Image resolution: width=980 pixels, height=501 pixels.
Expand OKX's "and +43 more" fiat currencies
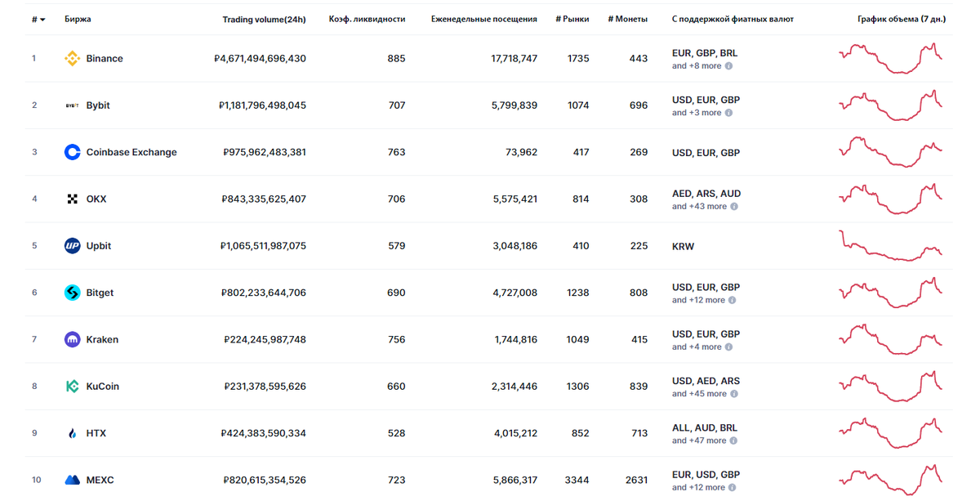click(699, 207)
